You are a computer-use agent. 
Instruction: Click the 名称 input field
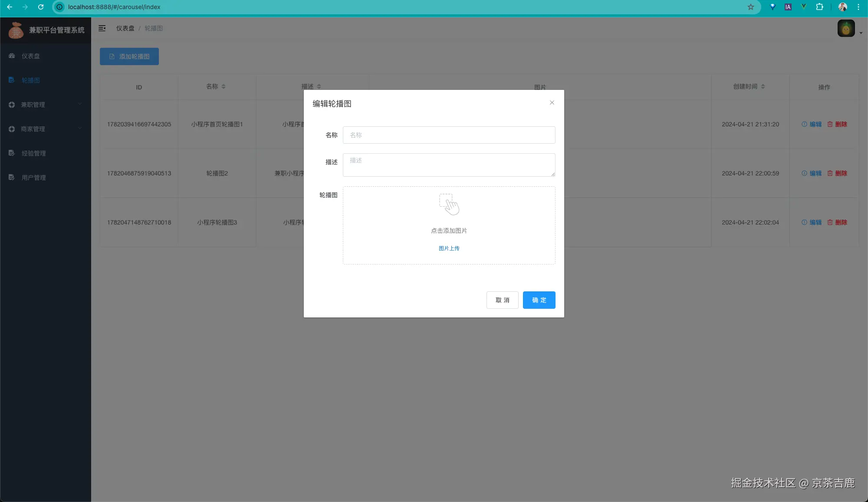pos(449,135)
